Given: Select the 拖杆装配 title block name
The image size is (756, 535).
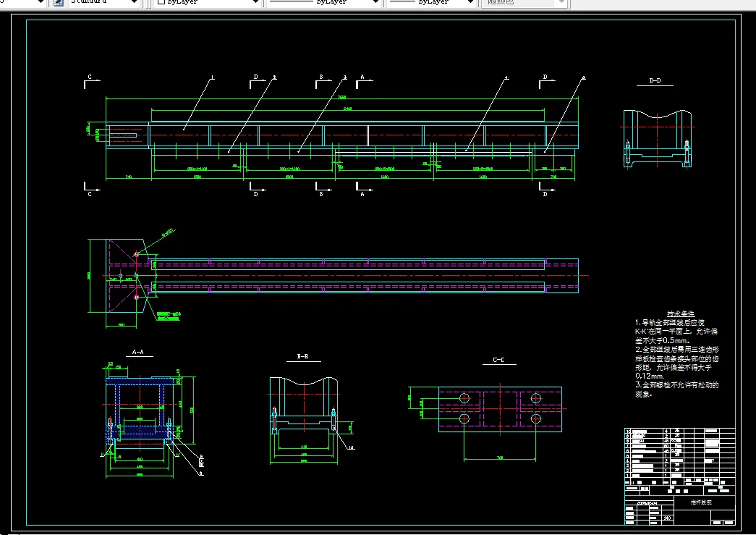Looking at the screenshot, I should pos(701,502).
